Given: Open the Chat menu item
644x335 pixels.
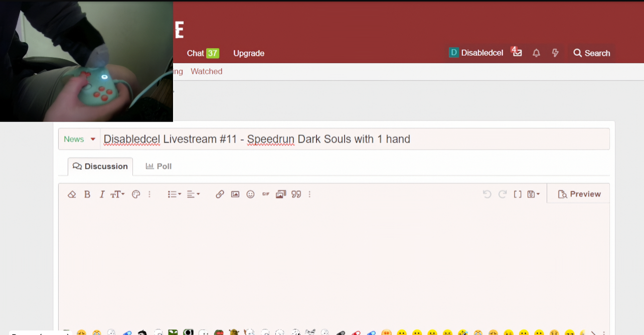Looking at the screenshot, I should point(202,53).
